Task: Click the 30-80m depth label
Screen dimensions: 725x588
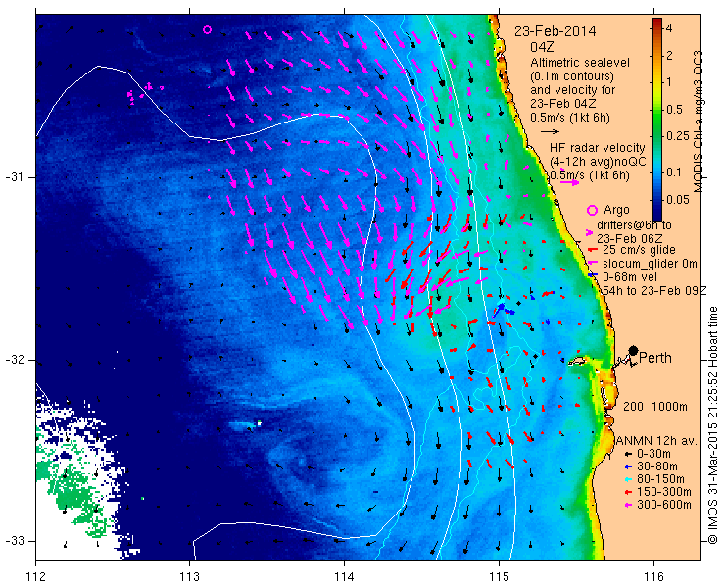Action: tap(656, 466)
